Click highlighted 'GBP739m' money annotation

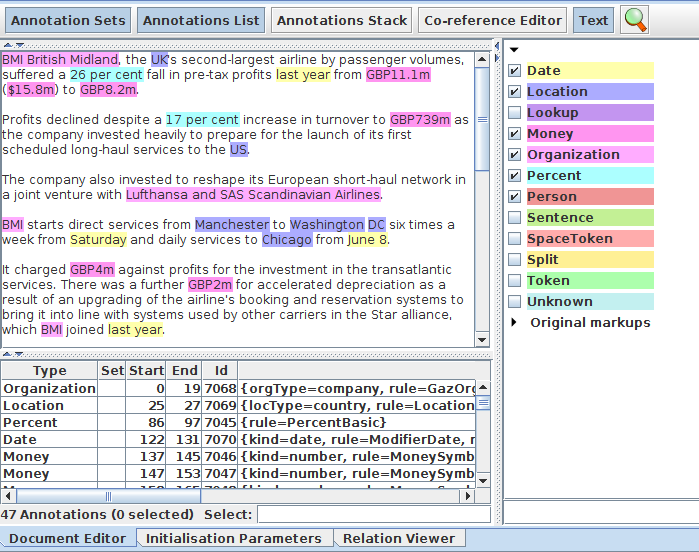click(x=420, y=119)
